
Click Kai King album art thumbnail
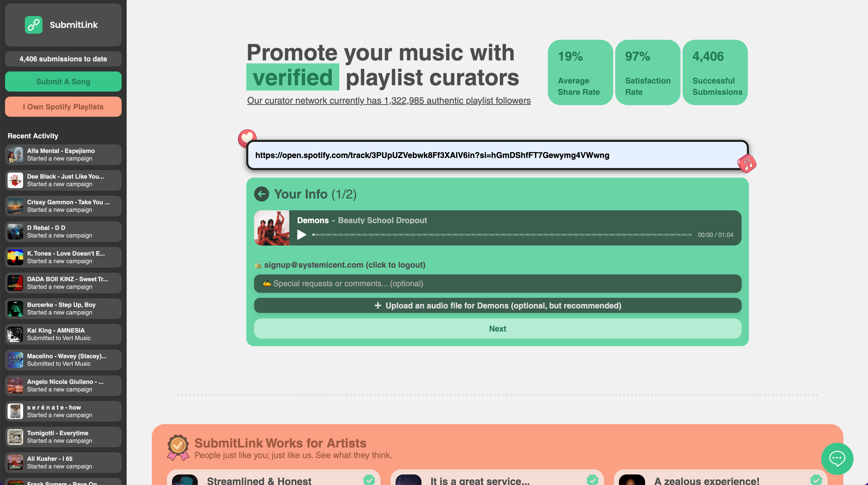tap(15, 334)
